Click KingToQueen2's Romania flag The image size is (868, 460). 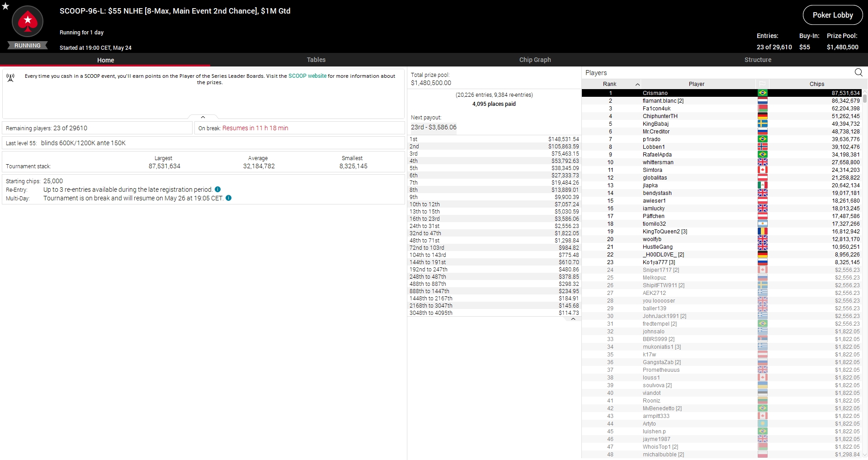pyautogui.click(x=762, y=232)
